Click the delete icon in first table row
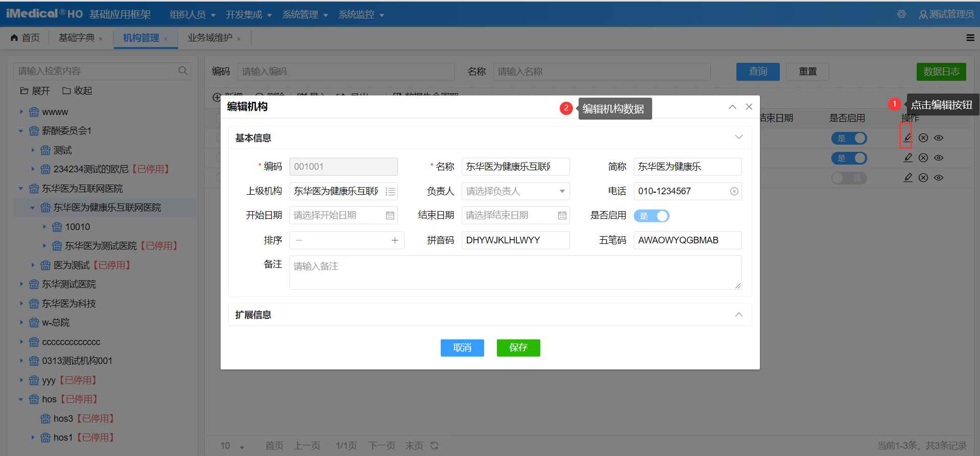The image size is (980, 456). coord(923,138)
